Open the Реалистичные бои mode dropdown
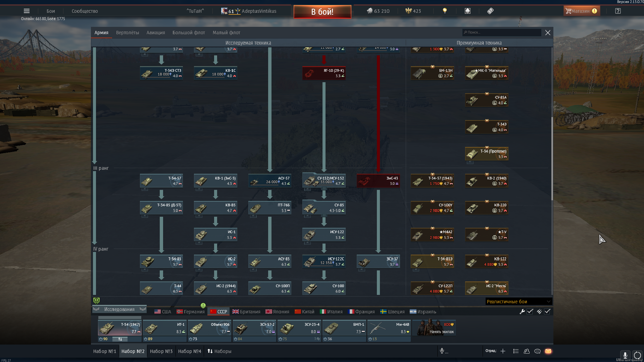 pos(518,301)
